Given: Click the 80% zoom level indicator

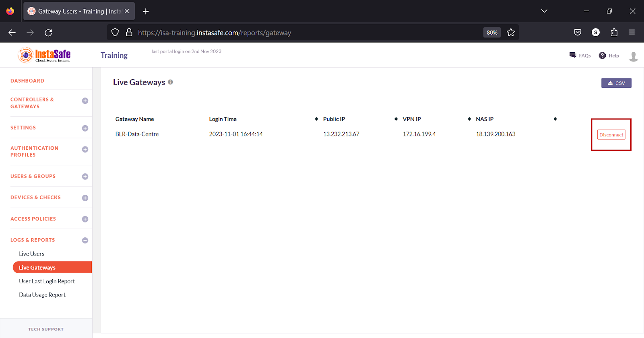Looking at the screenshot, I should pyautogui.click(x=492, y=33).
